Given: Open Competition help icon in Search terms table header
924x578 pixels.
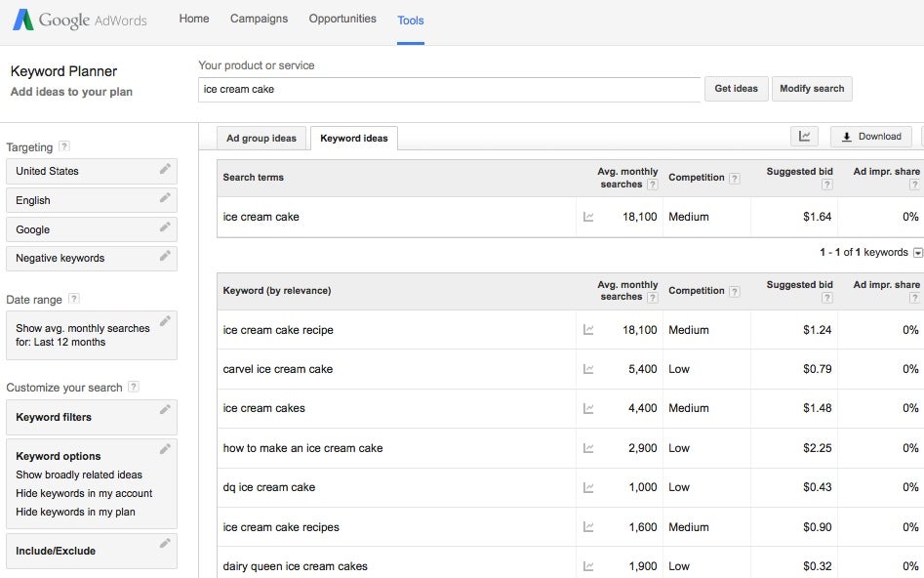Looking at the screenshot, I should [x=735, y=178].
